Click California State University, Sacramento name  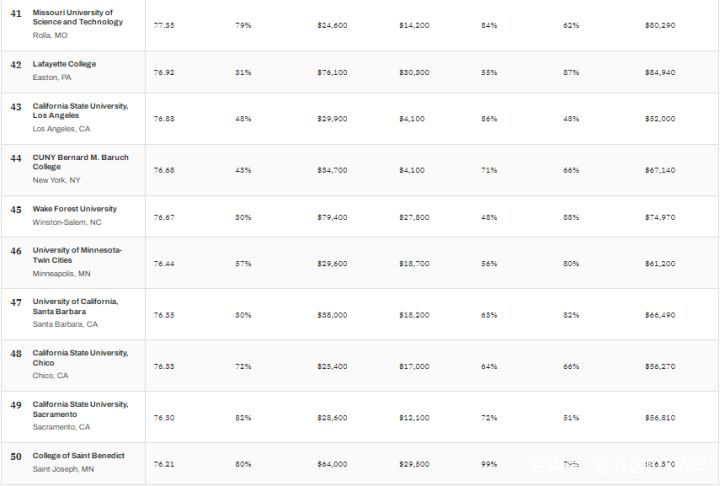pos(80,409)
